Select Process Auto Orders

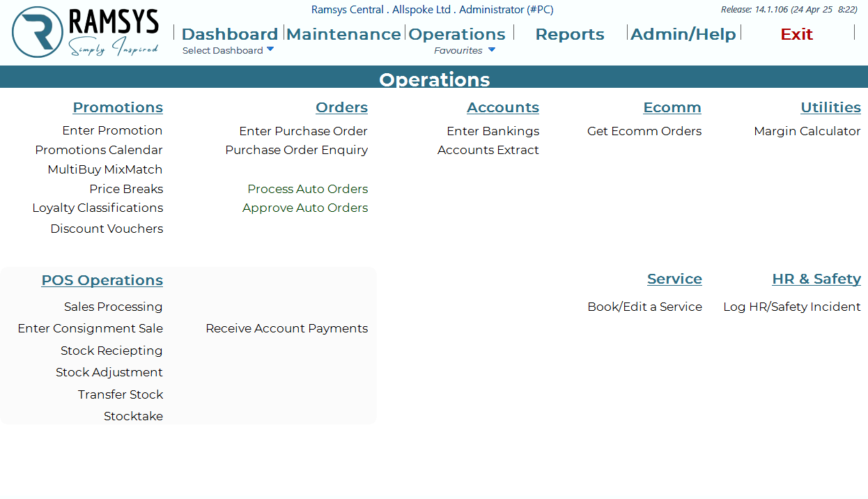(x=307, y=189)
